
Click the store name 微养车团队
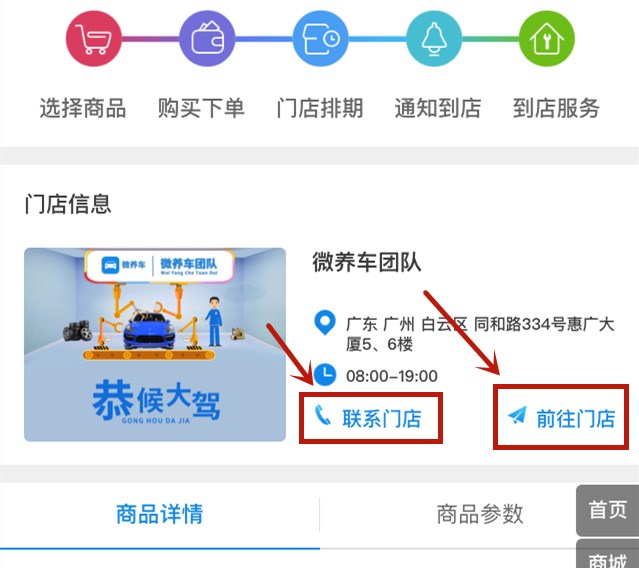(x=367, y=262)
